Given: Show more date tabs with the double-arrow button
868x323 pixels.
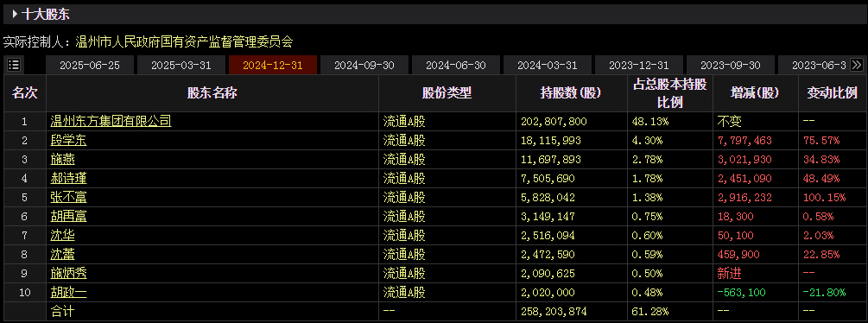Looking at the screenshot, I should coord(857,65).
